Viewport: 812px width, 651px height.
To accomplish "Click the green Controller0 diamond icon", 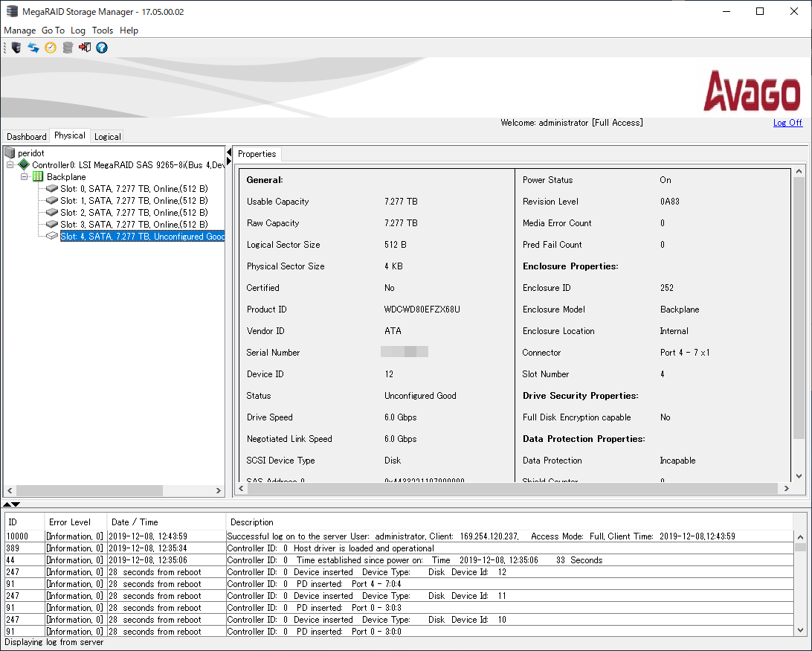I will (23, 165).
